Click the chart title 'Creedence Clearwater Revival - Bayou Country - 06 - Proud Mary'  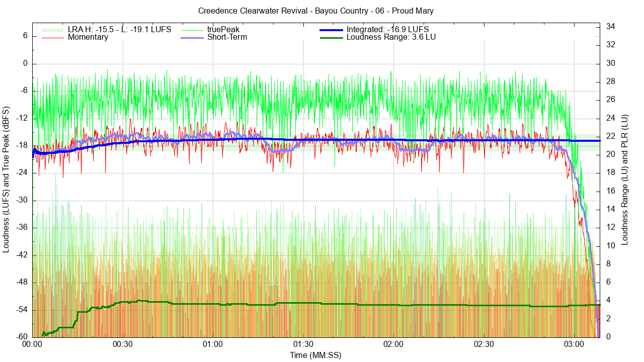(316, 11)
